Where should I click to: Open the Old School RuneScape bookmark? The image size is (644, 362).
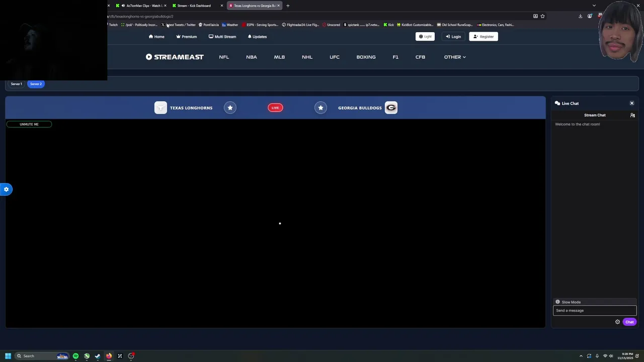455,25
